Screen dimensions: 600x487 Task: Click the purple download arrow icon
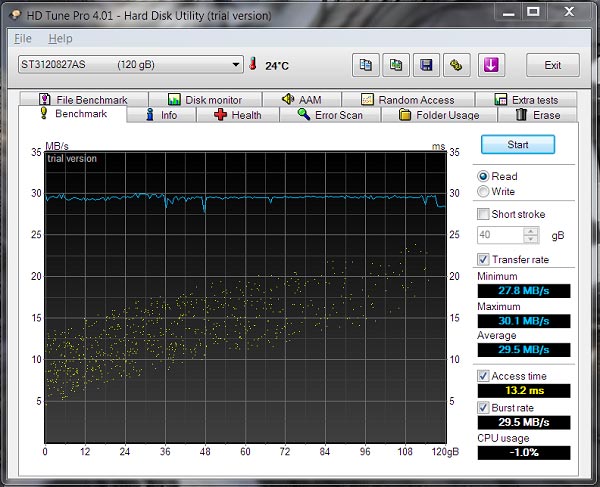click(491, 65)
